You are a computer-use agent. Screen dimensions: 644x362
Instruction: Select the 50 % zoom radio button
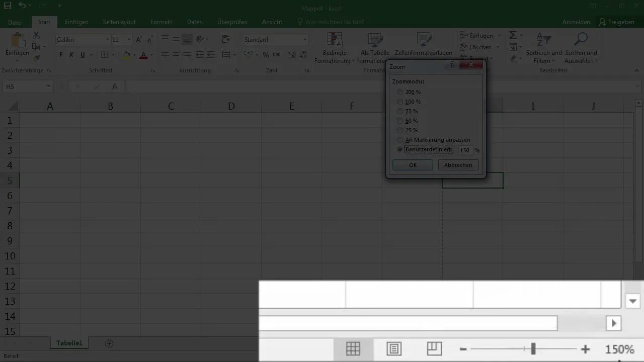400,121
